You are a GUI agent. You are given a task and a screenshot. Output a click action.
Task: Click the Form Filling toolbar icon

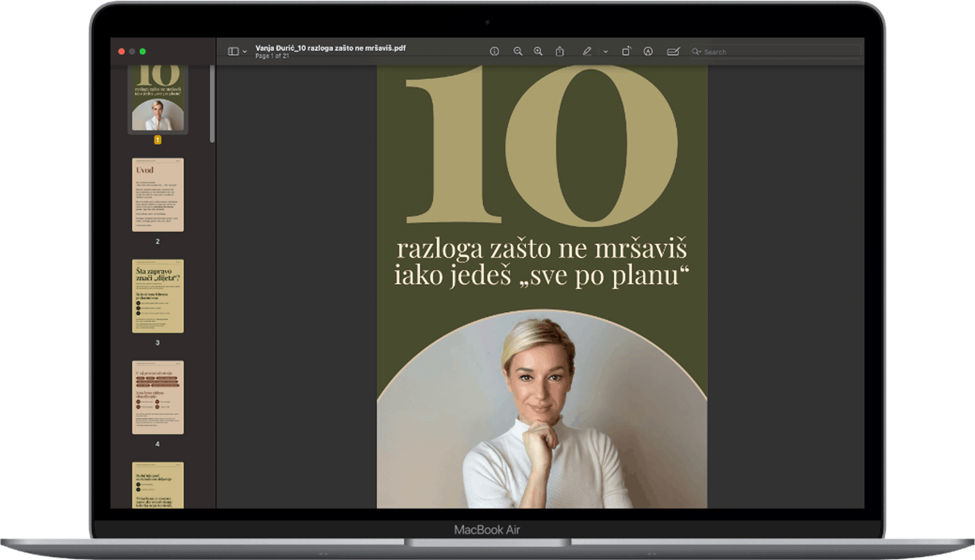tap(673, 52)
